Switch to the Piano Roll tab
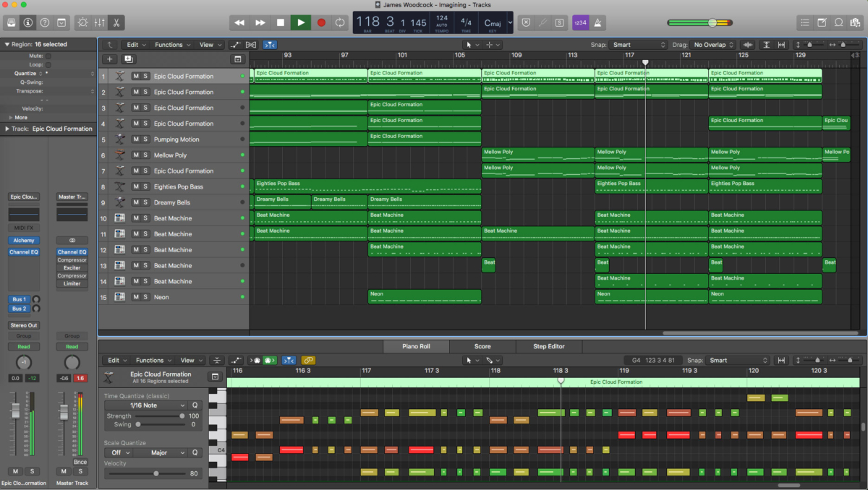 (x=416, y=346)
